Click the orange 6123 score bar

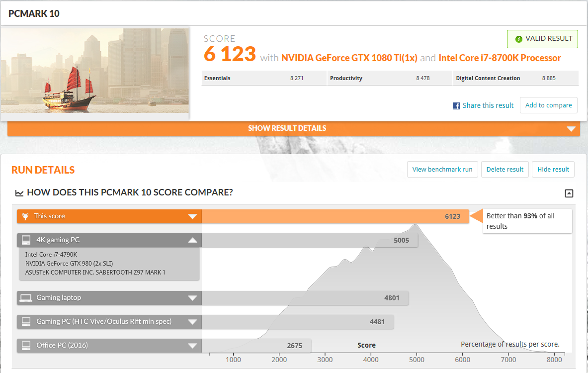pos(335,216)
